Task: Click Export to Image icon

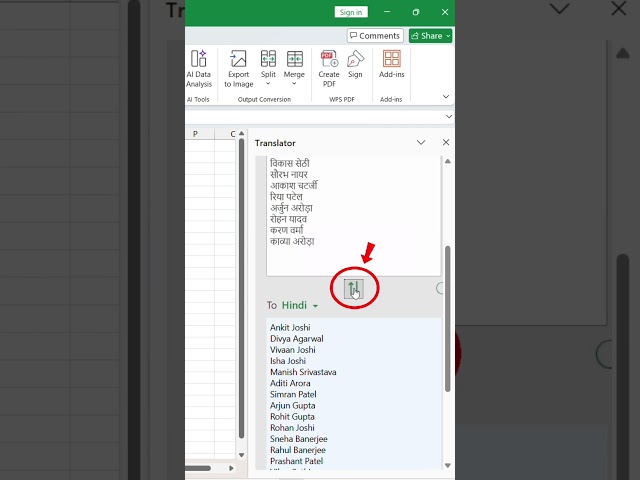Action: (238, 69)
